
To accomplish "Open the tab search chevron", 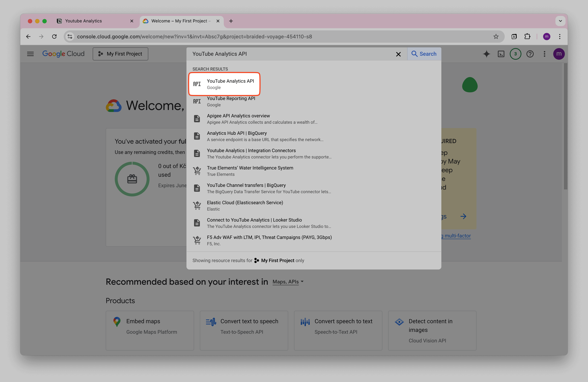I will [560, 21].
